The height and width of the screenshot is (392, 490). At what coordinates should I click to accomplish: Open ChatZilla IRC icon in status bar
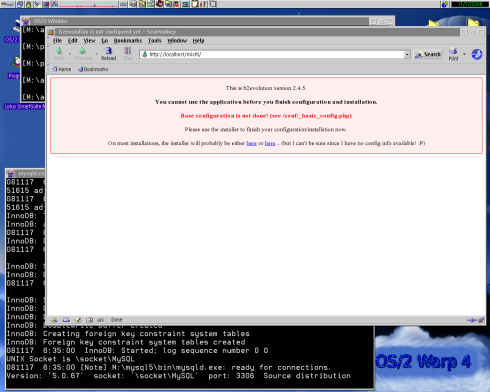[100, 320]
